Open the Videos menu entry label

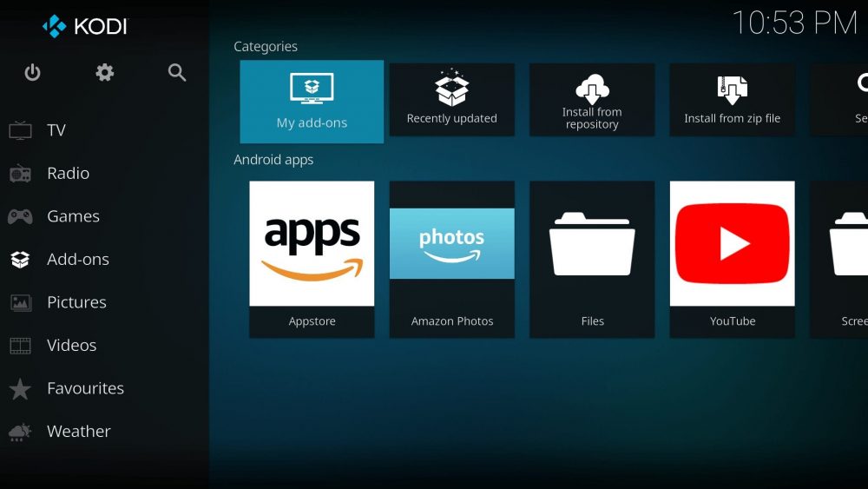71,346
